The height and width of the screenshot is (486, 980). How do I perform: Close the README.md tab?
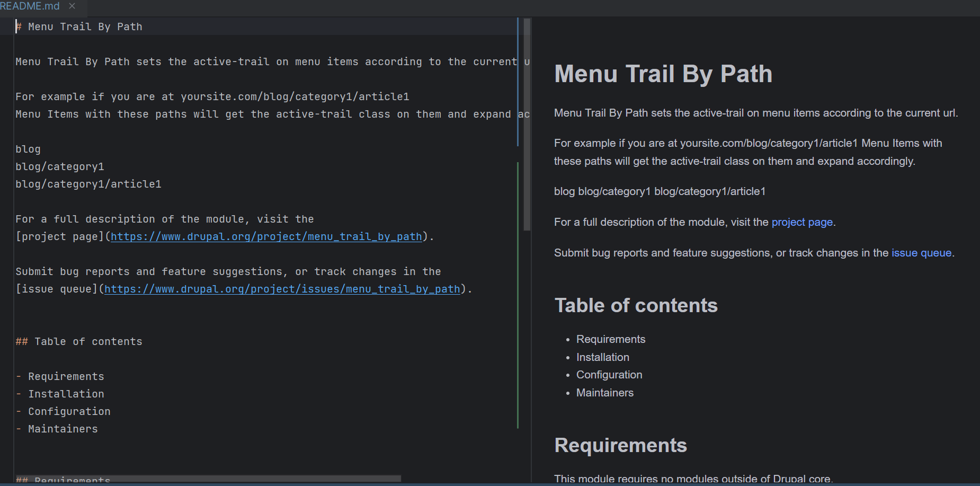(x=72, y=6)
